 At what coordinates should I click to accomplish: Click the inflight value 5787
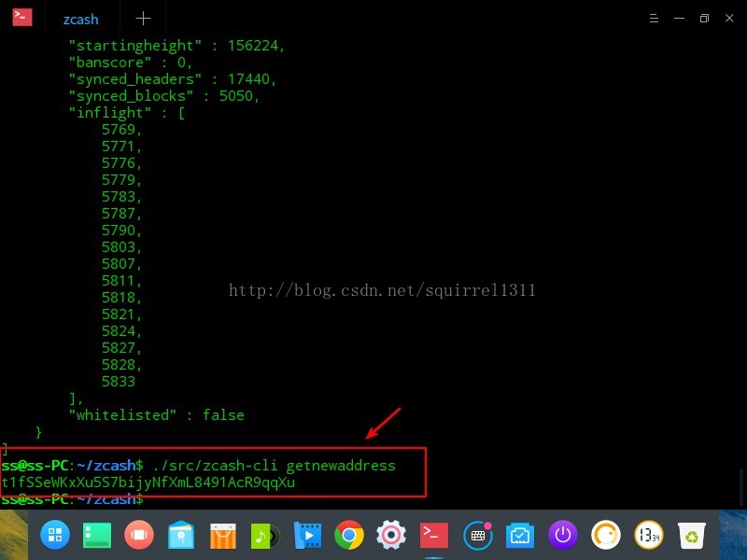tap(121, 214)
